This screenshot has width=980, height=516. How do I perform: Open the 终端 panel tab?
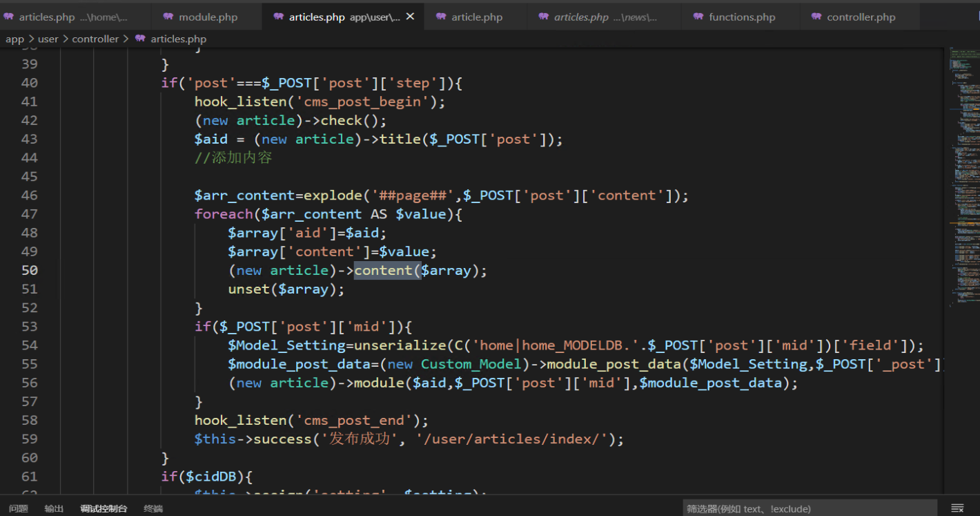pos(153,508)
